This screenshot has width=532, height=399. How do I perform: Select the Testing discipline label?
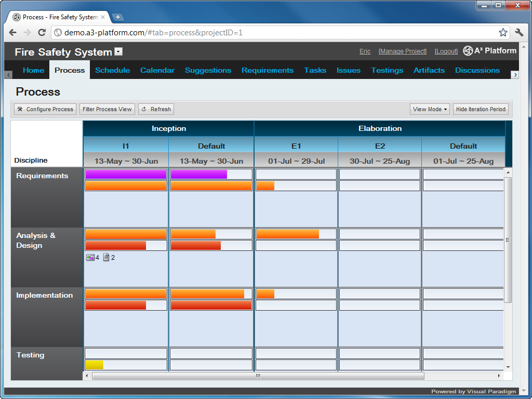[30, 355]
